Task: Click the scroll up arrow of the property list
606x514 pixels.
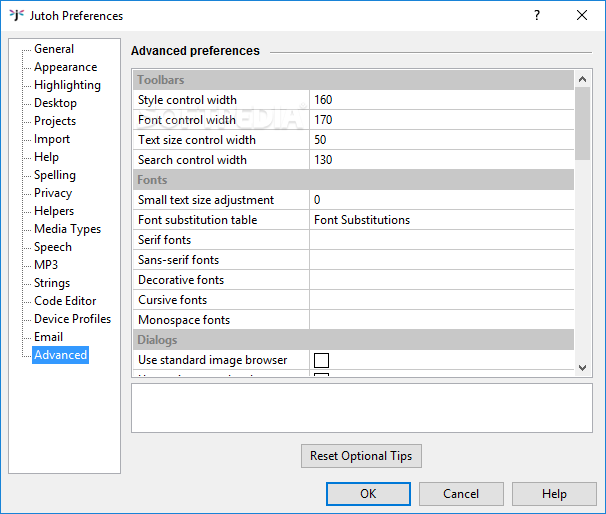Action: [582, 79]
